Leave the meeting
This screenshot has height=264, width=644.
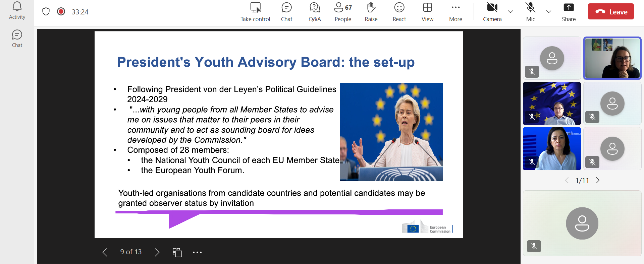point(611,12)
